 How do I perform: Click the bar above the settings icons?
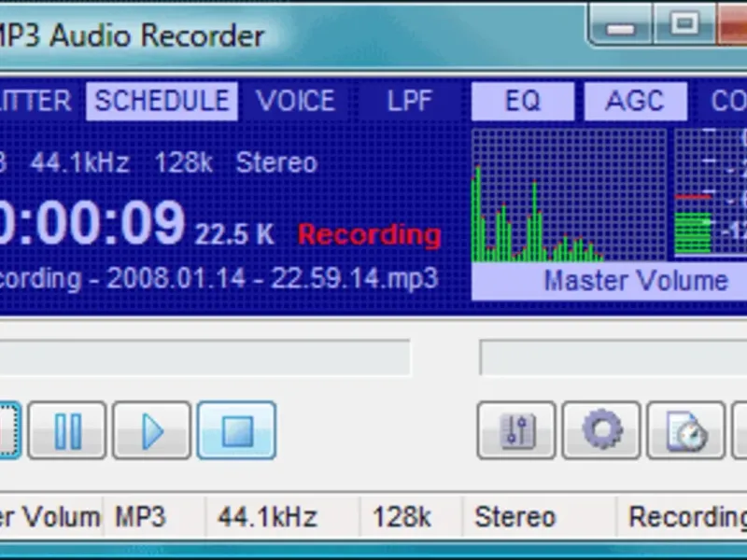[613, 357]
